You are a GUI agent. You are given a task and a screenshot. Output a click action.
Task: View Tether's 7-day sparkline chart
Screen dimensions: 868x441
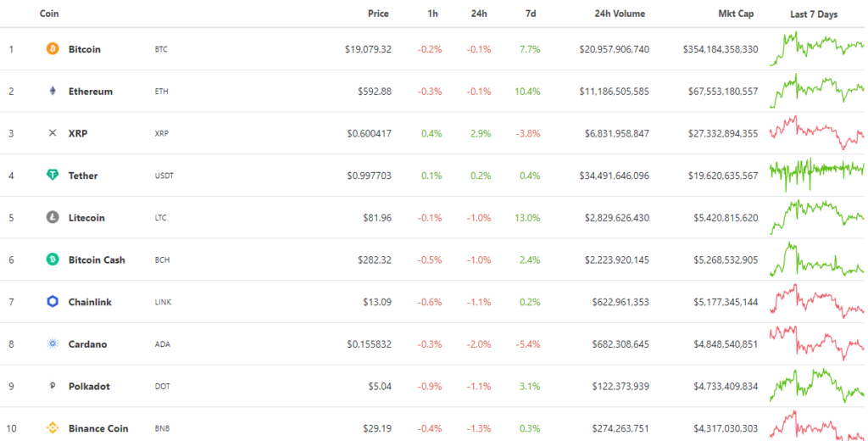(x=815, y=172)
